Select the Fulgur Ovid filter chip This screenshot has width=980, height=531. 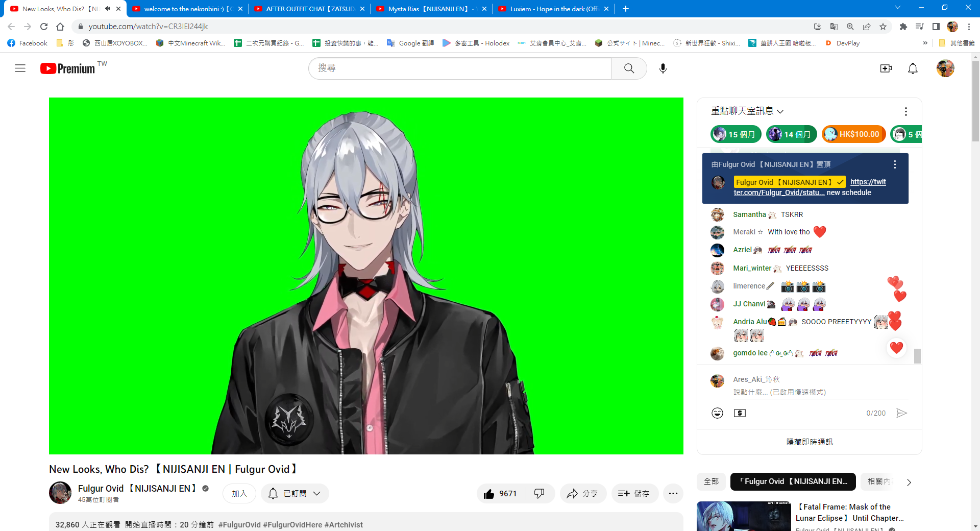click(793, 481)
